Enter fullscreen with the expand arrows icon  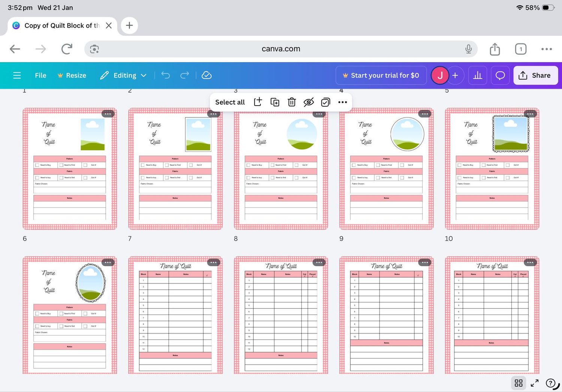[x=535, y=383]
